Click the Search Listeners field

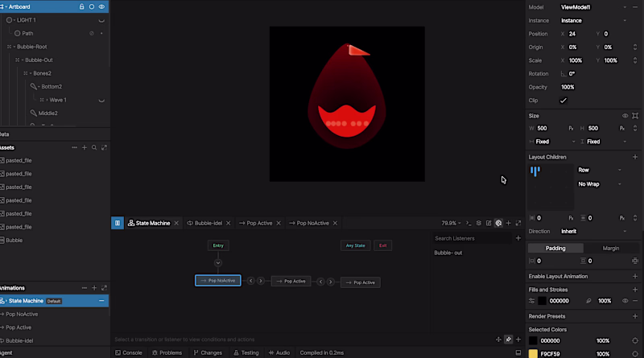pos(472,238)
